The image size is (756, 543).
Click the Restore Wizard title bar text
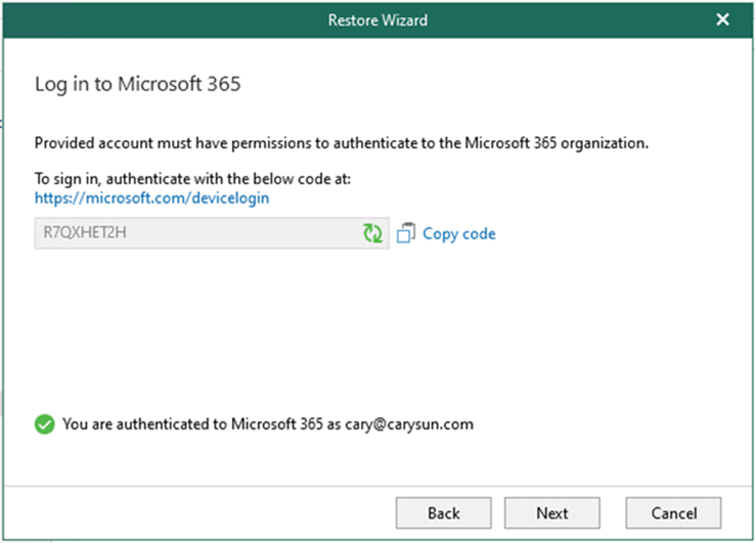point(377,20)
